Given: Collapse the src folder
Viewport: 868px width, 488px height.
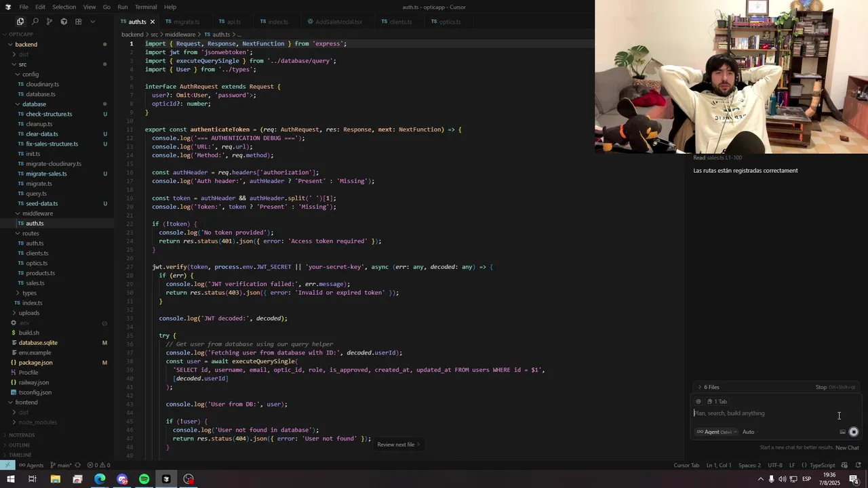Looking at the screenshot, I should click(22, 64).
